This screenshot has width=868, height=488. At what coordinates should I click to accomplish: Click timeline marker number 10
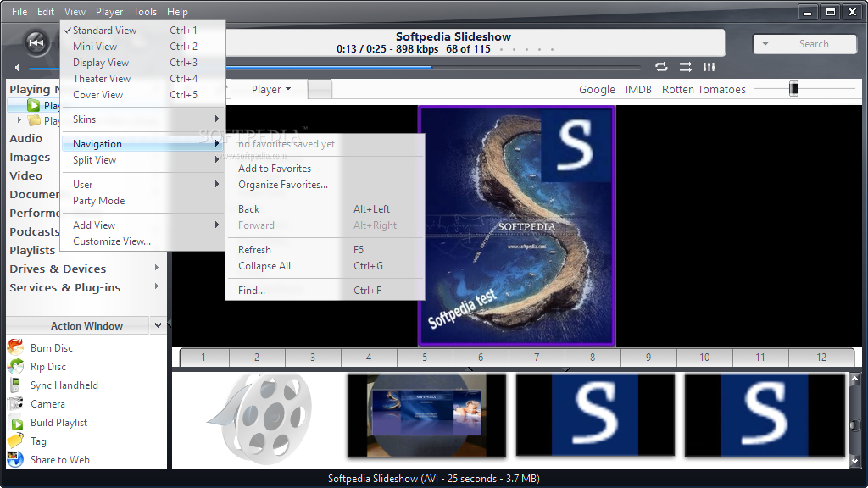point(704,358)
